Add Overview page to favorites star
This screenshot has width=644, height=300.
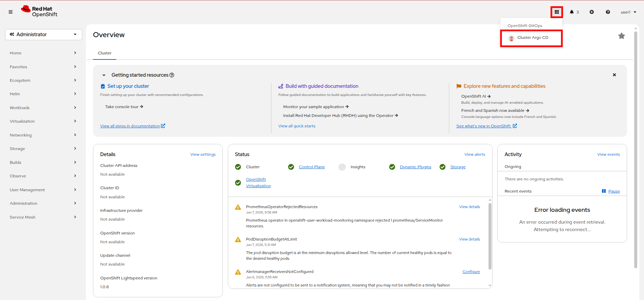(621, 36)
